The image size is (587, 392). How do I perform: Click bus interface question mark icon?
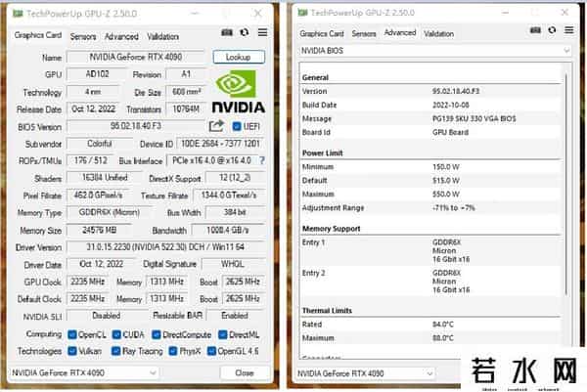(262, 160)
